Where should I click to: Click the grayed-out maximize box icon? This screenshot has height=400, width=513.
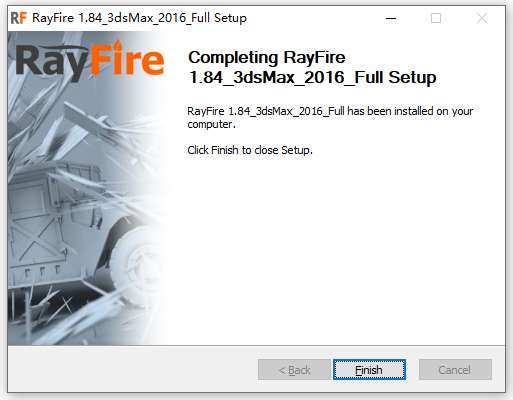click(436, 18)
